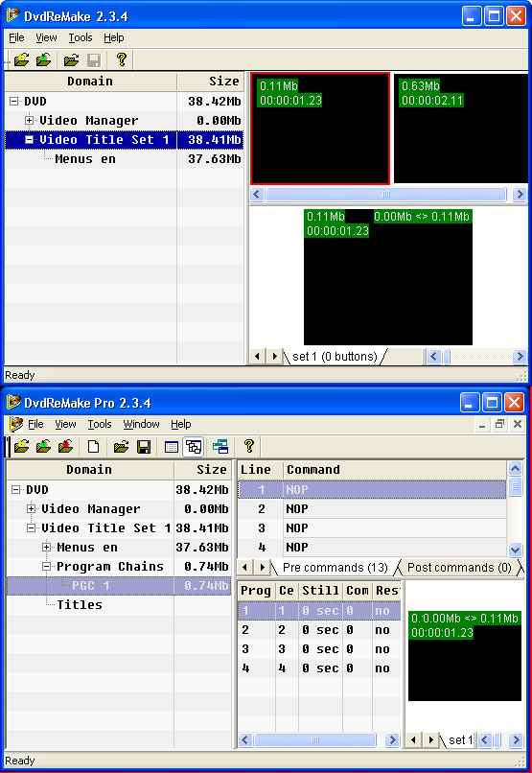Restore the inner document window in DvdReMake Pro
The image size is (532, 773).
pyautogui.click(x=499, y=424)
